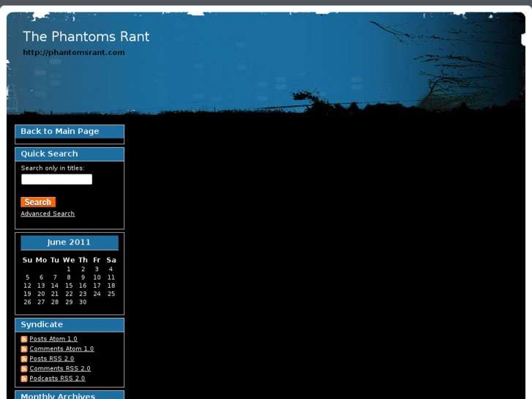Select June 5 in the calendar
532x399 pixels.
tap(28, 277)
